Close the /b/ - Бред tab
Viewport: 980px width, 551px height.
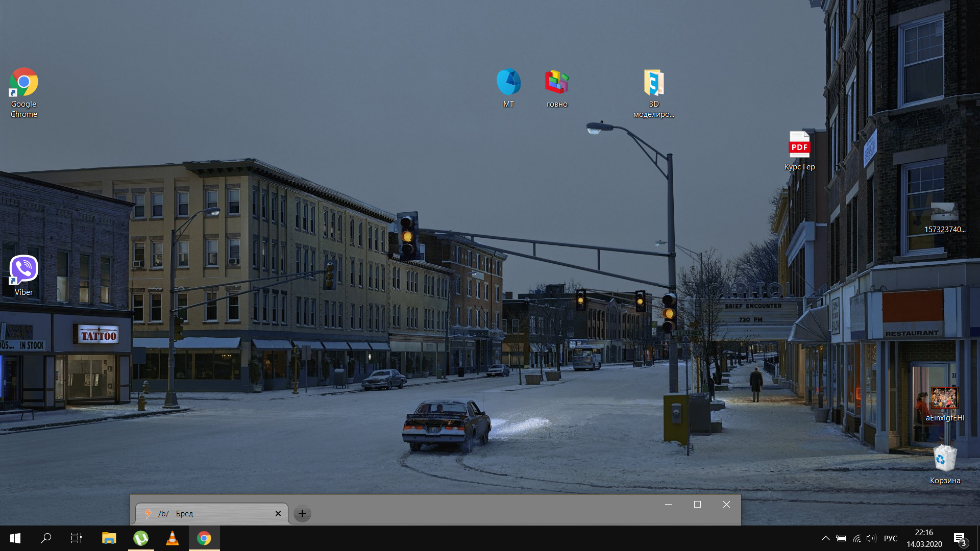[x=278, y=514]
